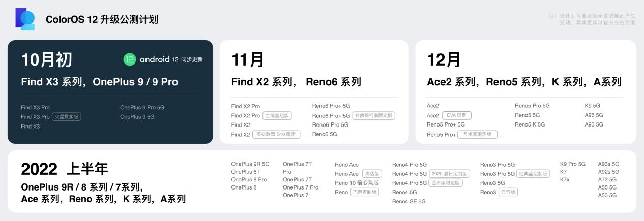Click the 高达版 tag beside Reno Ace
The image size is (644, 221).
pyautogui.click(x=371, y=174)
